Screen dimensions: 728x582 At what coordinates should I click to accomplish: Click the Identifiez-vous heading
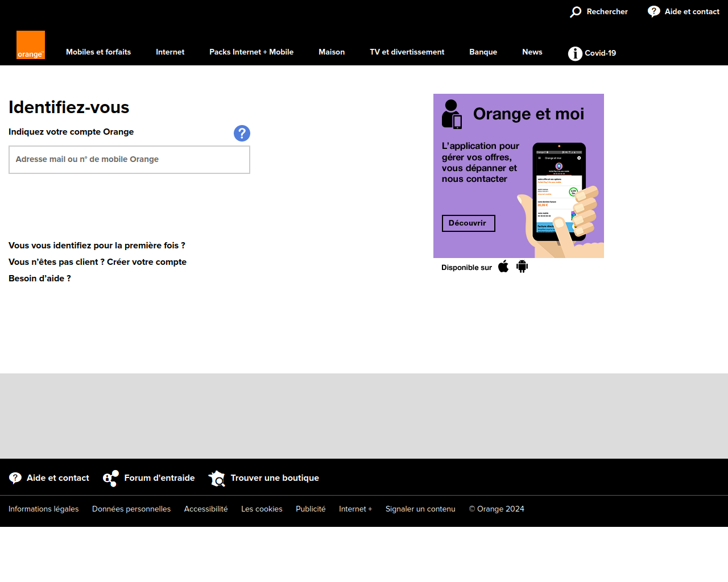pos(69,107)
